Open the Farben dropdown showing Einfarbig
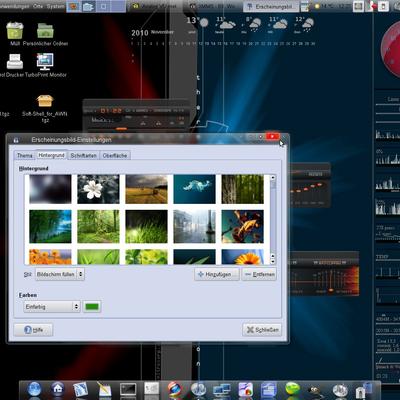The height and width of the screenshot is (400, 400). pyautogui.click(x=52, y=307)
